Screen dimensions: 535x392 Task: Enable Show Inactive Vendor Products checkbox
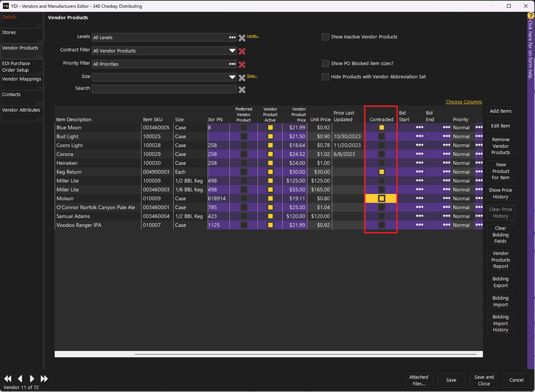click(x=325, y=37)
